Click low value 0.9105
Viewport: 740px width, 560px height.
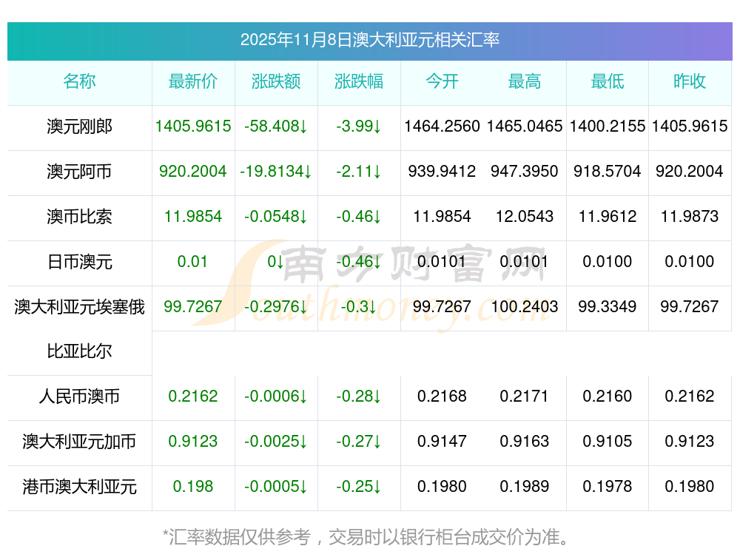[608, 441]
